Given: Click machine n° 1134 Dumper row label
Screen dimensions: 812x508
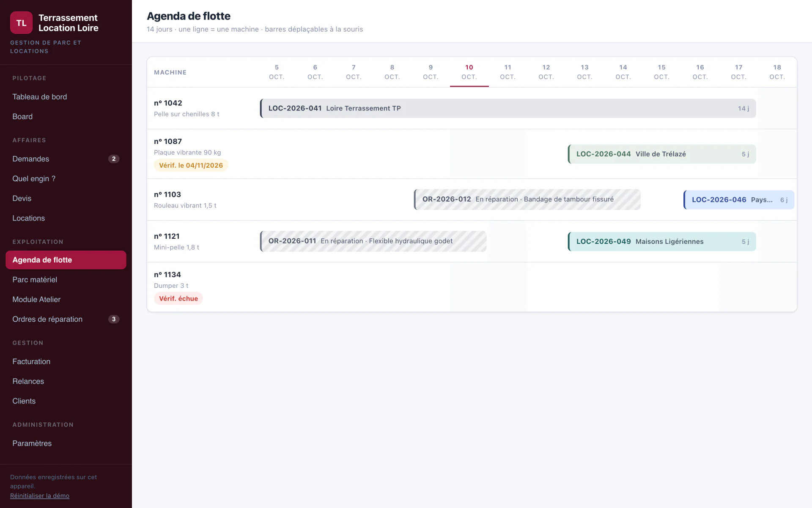Looking at the screenshot, I should point(171,280).
